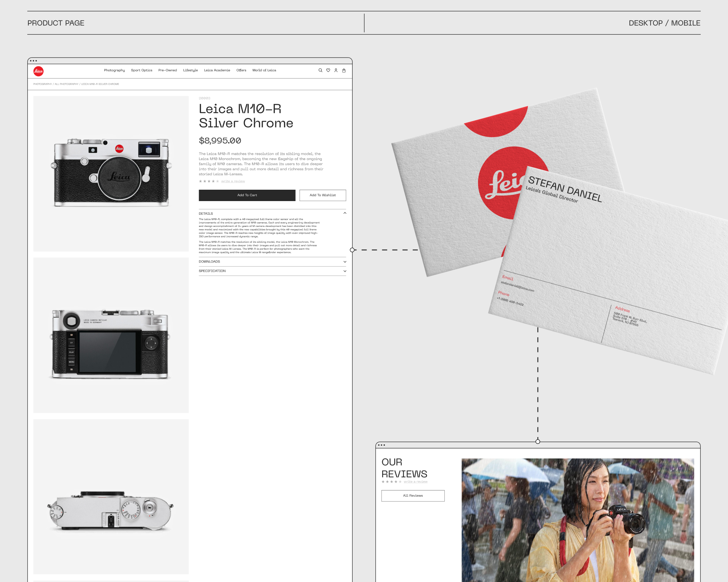Screen dimensions: 728x582
Task: Collapse the Details section chevron
Action: coord(345,213)
